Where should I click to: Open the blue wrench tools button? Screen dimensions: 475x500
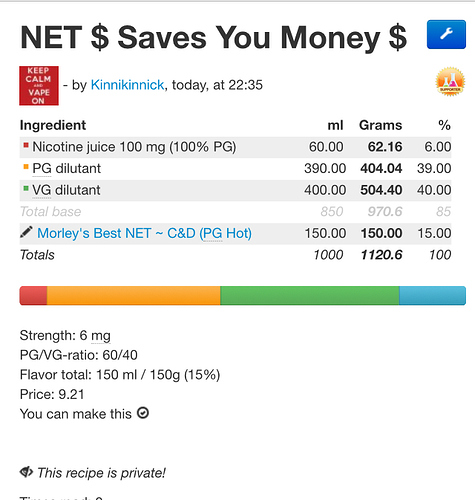point(446,34)
